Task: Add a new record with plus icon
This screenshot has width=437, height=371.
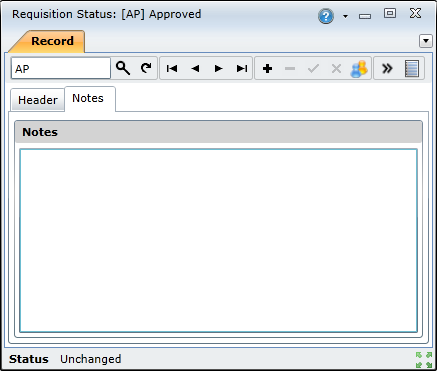Action: click(x=267, y=69)
